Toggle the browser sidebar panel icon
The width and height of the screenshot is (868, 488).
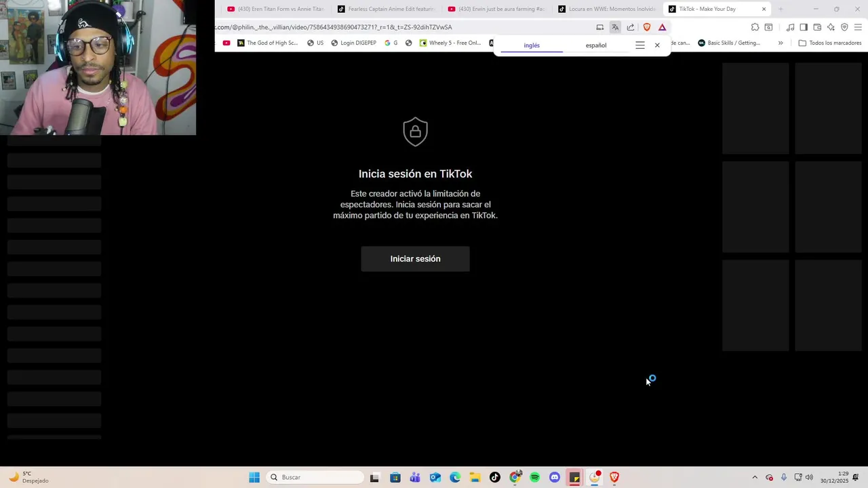tap(804, 27)
